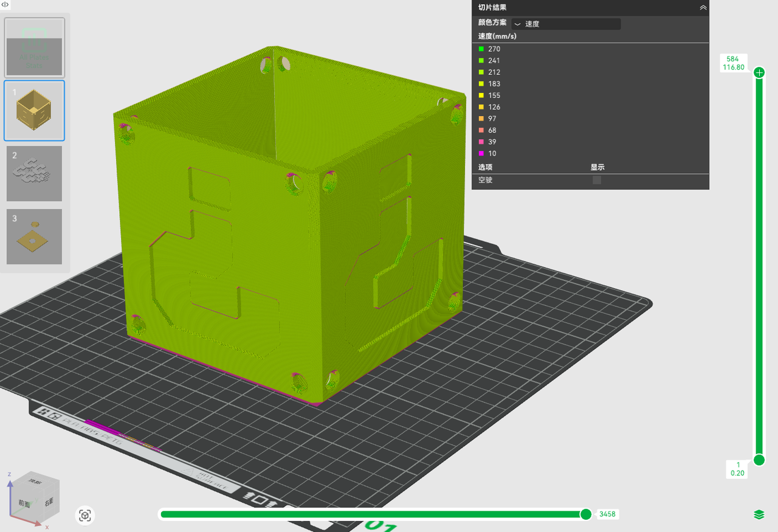The width and height of the screenshot is (778, 532).
Task: Select the yellow 155 speed legend swatch
Action: coord(481,95)
